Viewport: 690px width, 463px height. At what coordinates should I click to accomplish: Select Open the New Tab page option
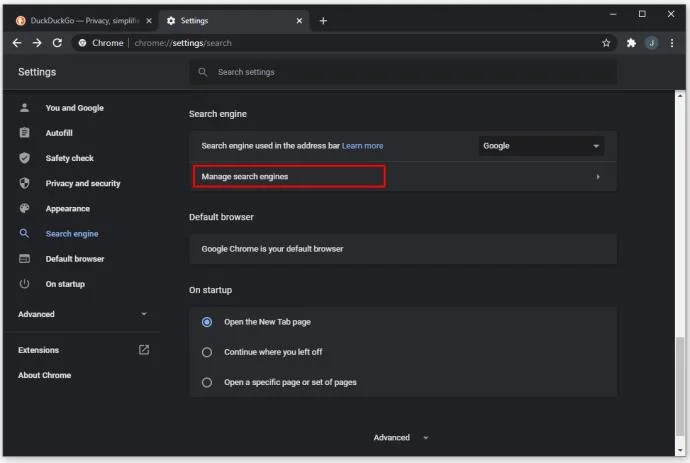click(207, 322)
